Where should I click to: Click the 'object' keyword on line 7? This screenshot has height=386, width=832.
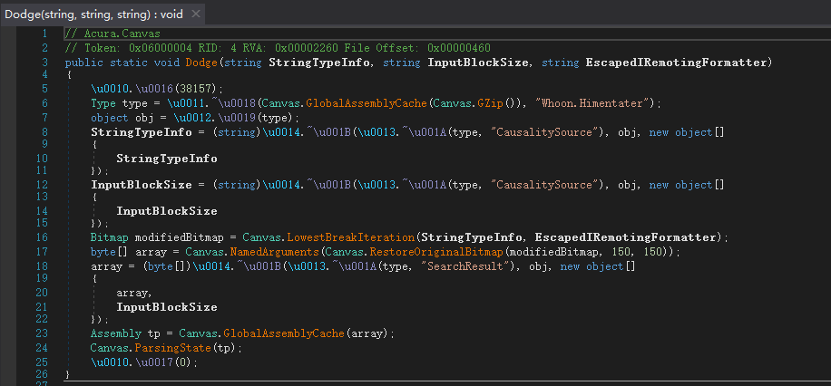[x=110, y=118]
